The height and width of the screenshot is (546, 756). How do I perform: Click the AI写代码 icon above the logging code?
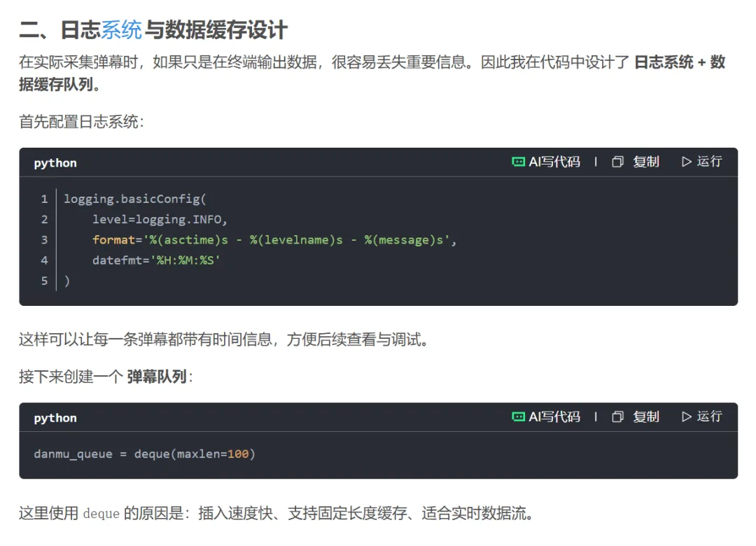pos(519,162)
